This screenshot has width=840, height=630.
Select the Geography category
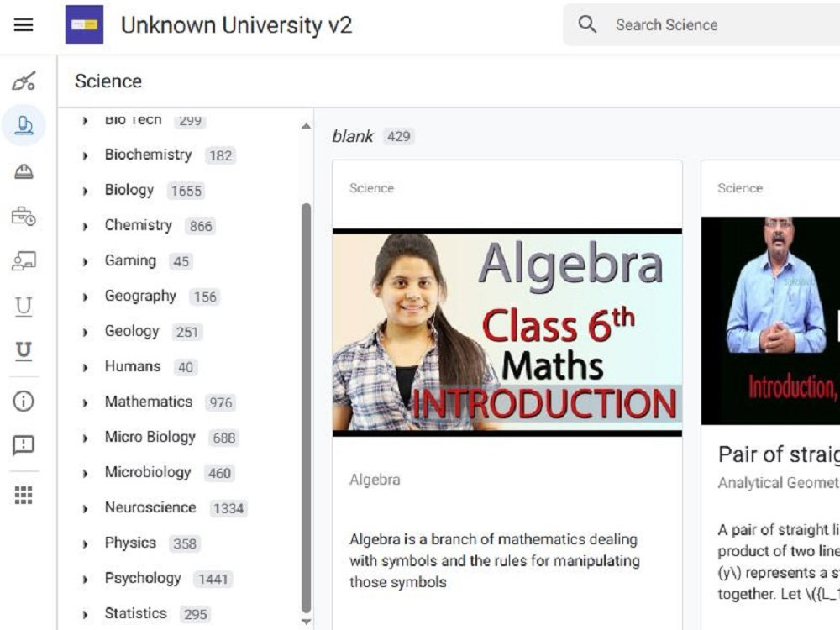click(x=140, y=297)
